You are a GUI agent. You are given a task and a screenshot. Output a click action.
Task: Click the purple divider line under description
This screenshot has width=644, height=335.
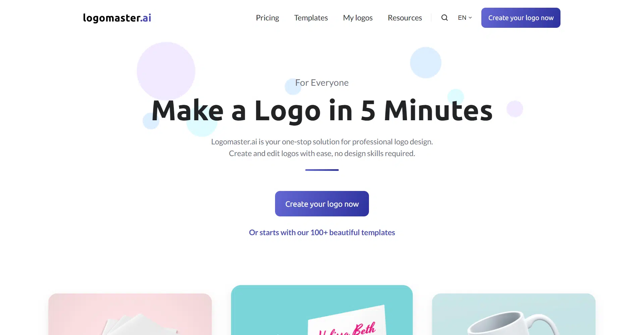point(322,170)
